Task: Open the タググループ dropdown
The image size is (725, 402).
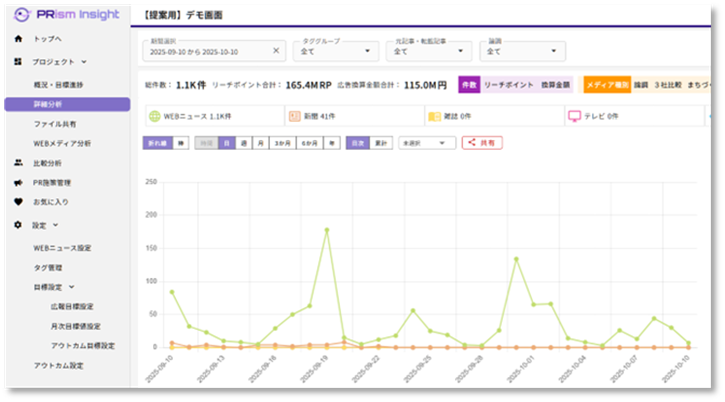Action: coord(336,50)
